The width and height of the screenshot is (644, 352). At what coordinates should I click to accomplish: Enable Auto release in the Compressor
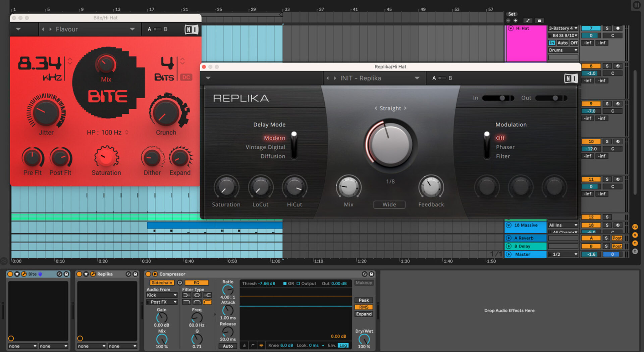pos(228,346)
